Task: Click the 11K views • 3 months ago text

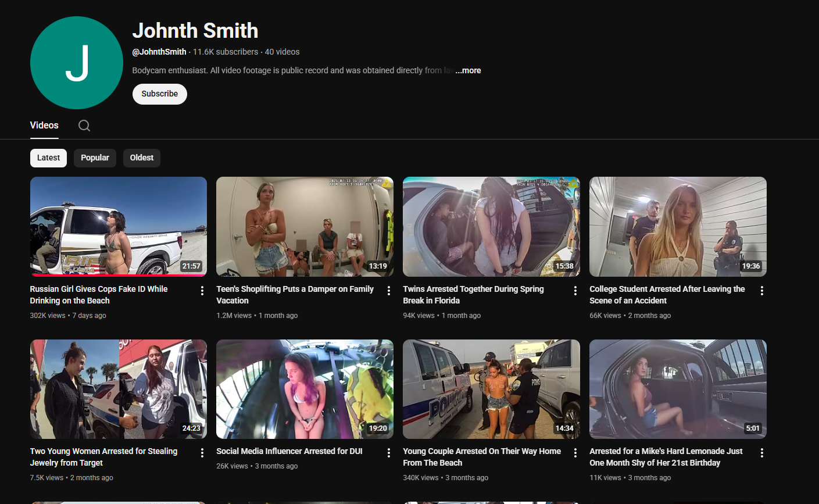Action: pos(630,478)
